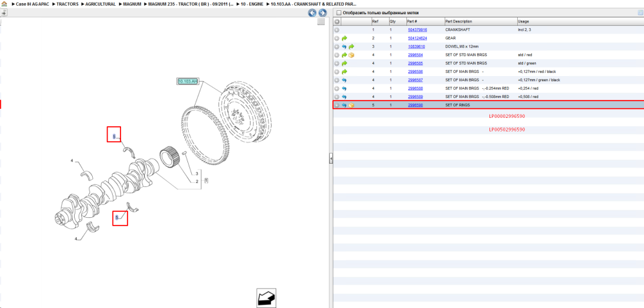The image size is (644, 308).
Task: Open 'AGRICULTURAL' breadcrumb
Action: [100, 4]
